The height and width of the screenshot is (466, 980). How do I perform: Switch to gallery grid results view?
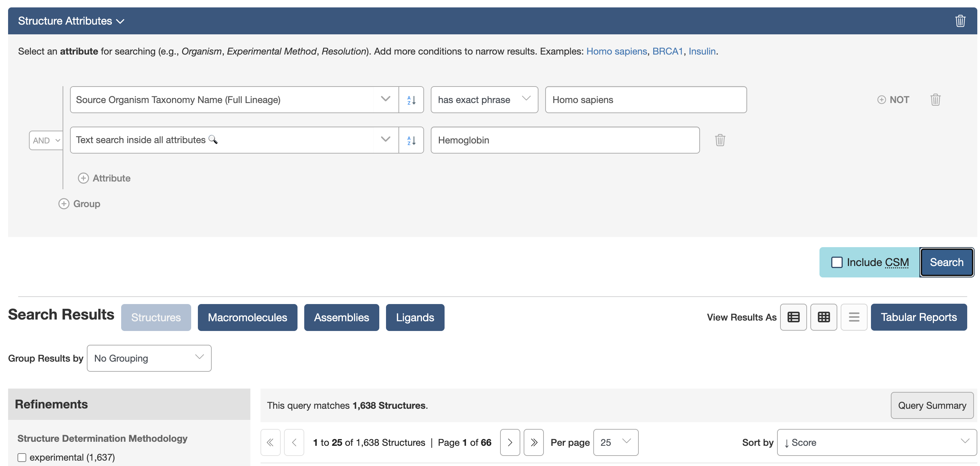point(823,317)
